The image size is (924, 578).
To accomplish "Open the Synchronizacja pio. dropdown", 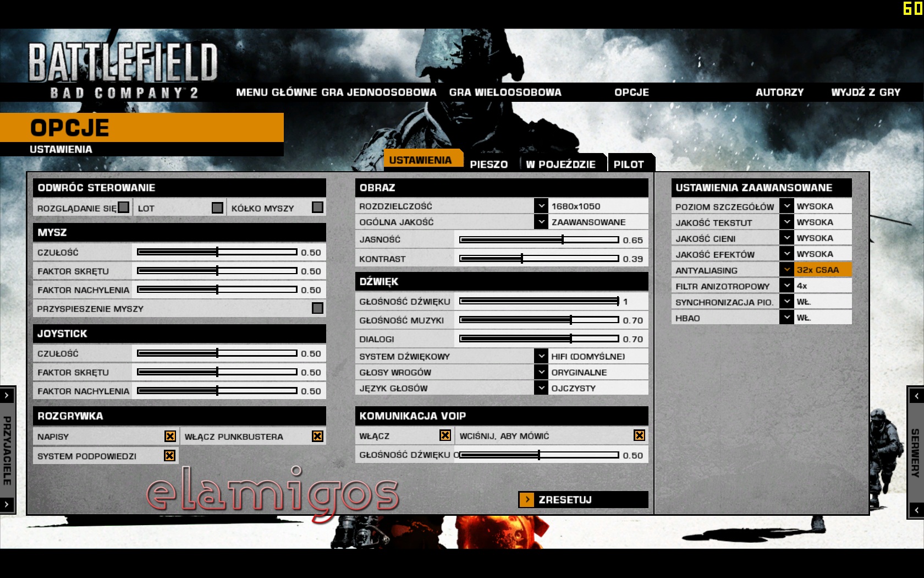I will pos(787,302).
